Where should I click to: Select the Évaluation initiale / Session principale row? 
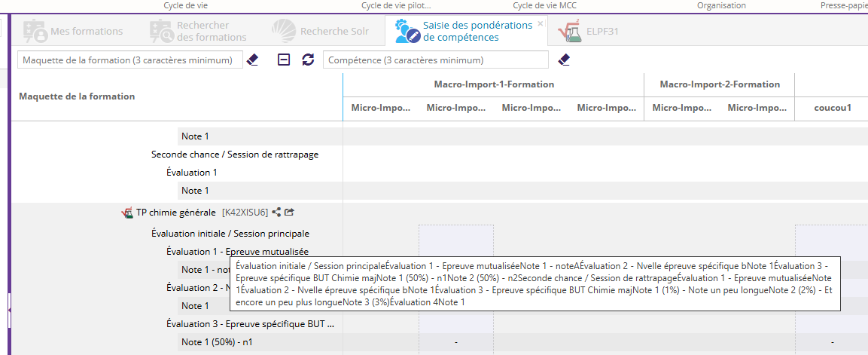(230, 234)
